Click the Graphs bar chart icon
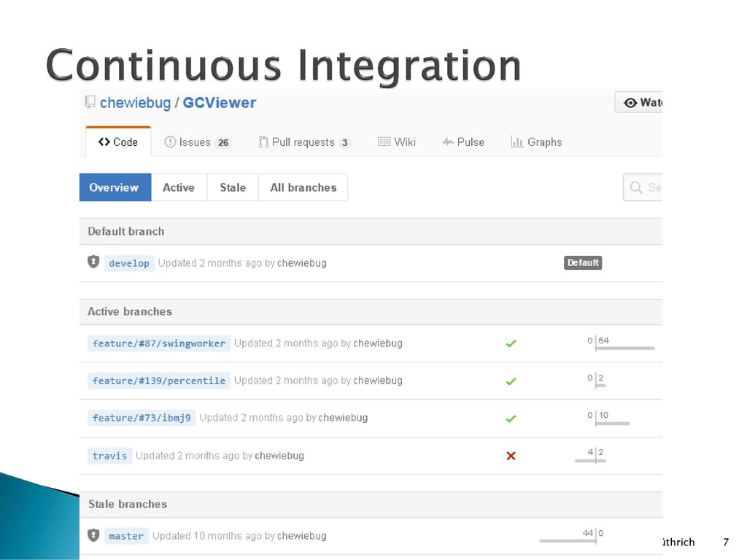 pos(517,141)
